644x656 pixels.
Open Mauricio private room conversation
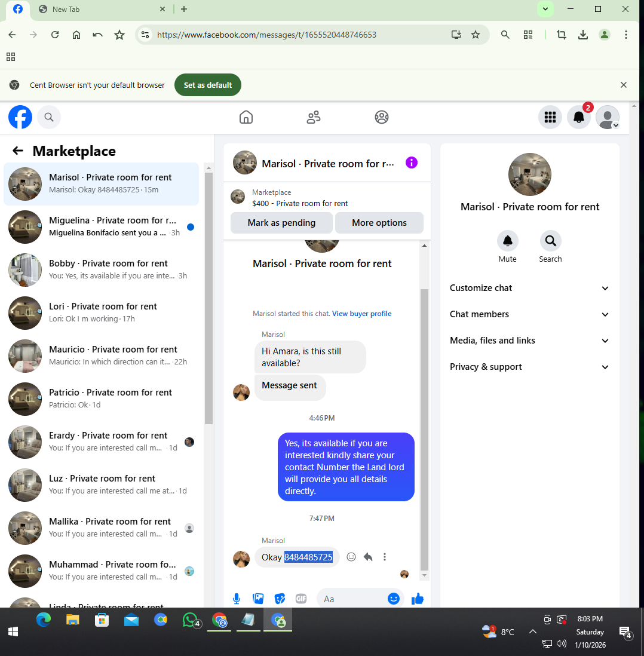tap(101, 356)
